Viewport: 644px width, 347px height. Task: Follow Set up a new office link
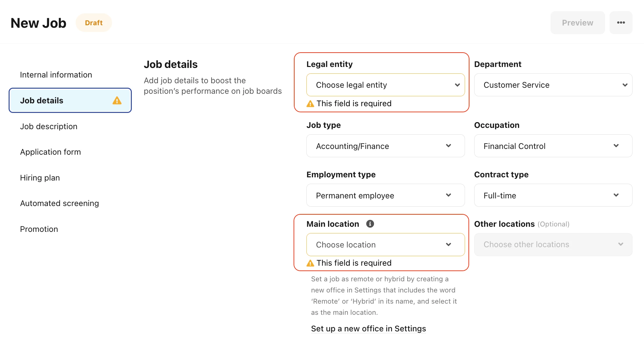click(x=368, y=329)
